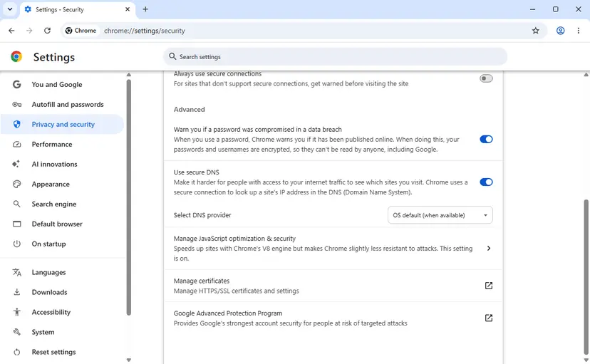The image size is (590, 364).
Task: Open Downloads settings
Action: coord(63,292)
